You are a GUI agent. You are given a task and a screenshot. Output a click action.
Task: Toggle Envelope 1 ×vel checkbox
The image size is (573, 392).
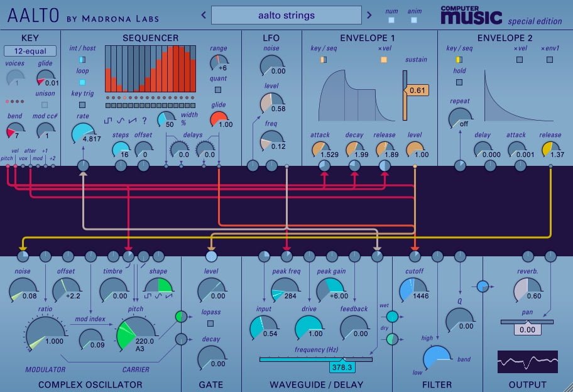pos(384,59)
